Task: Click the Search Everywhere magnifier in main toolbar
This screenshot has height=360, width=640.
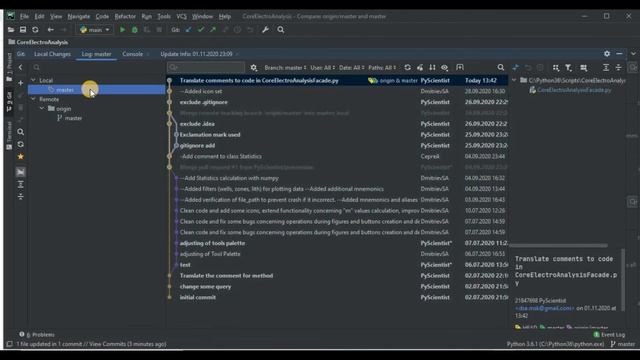Action: pyautogui.click(x=281, y=30)
